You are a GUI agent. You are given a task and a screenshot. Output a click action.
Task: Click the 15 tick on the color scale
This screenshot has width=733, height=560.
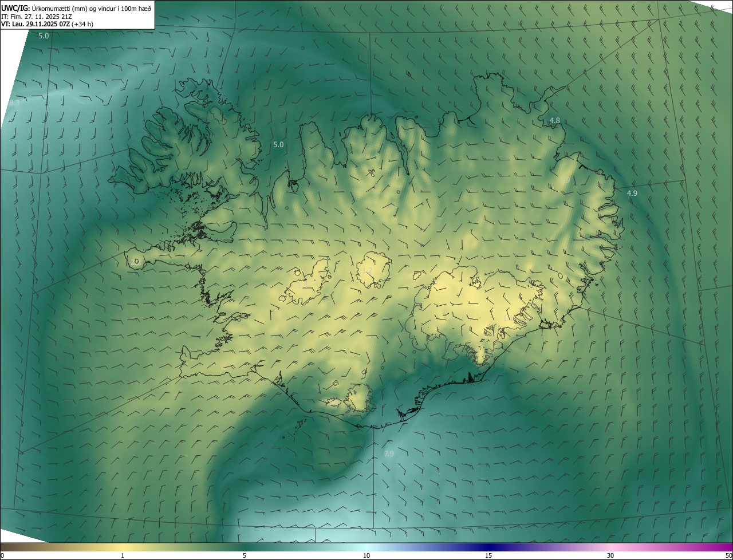click(488, 555)
